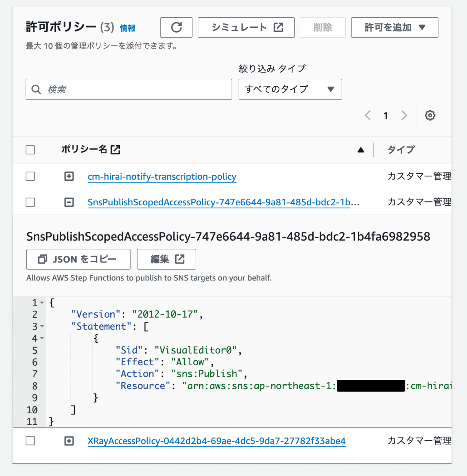Click the "VisualEditor0" Sid value
Viewport: 467px width, 476px height.
(196, 350)
